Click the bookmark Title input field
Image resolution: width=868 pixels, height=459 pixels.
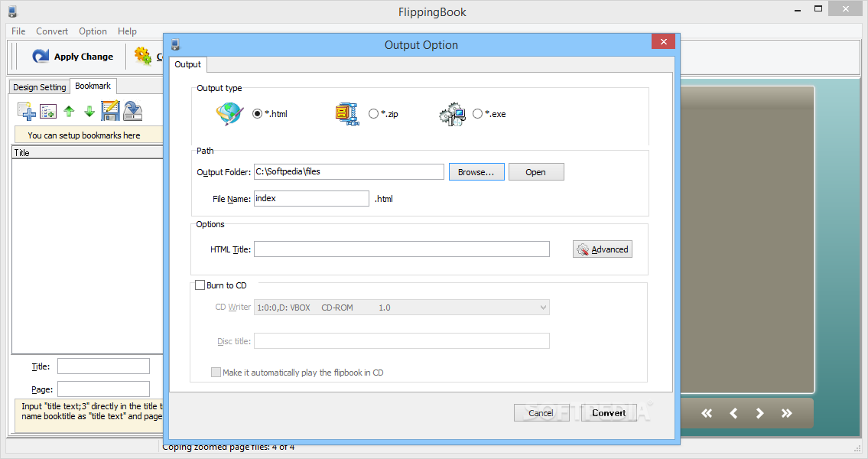point(103,366)
